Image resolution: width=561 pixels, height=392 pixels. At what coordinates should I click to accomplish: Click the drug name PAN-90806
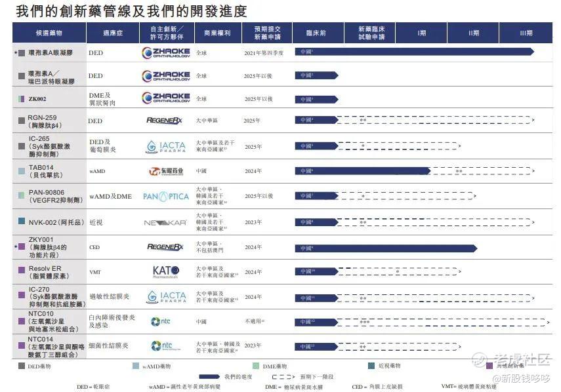(47, 192)
